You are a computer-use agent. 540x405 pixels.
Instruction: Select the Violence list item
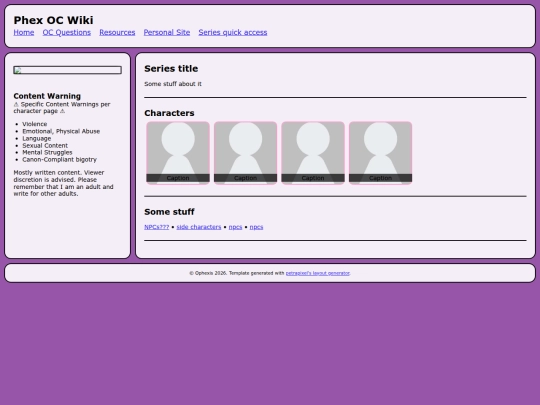(35, 124)
